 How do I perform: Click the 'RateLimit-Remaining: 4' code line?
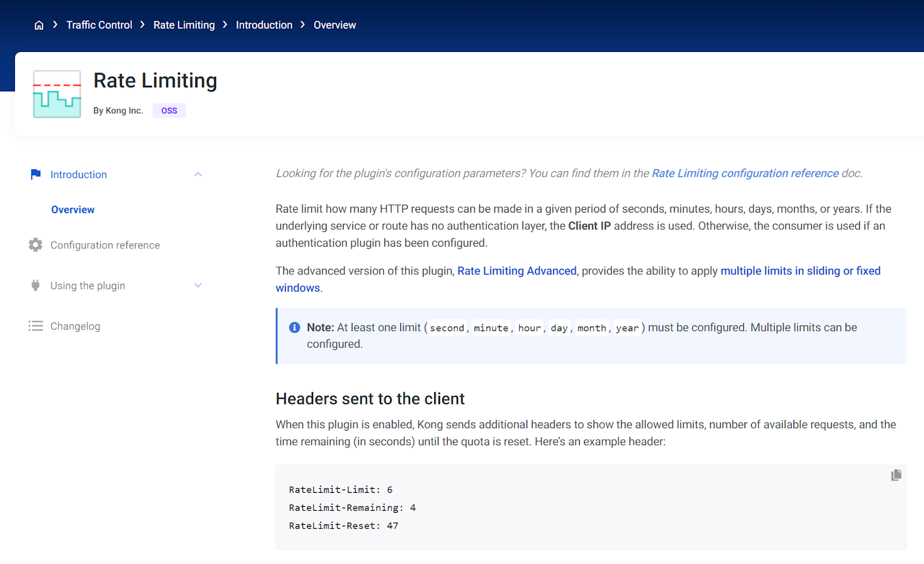pos(352,507)
